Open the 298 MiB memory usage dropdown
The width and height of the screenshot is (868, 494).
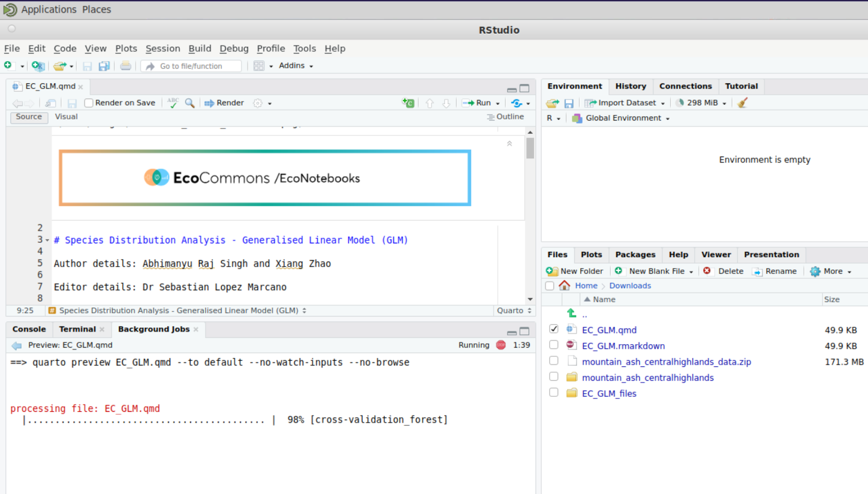pyautogui.click(x=701, y=103)
